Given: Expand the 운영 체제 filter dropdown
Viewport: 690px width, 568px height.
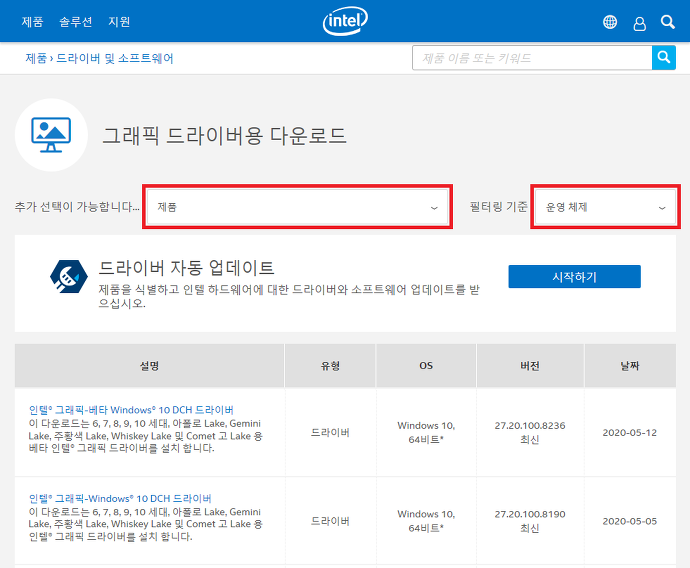Looking at the screenshot, I should (x=606, y=207).
